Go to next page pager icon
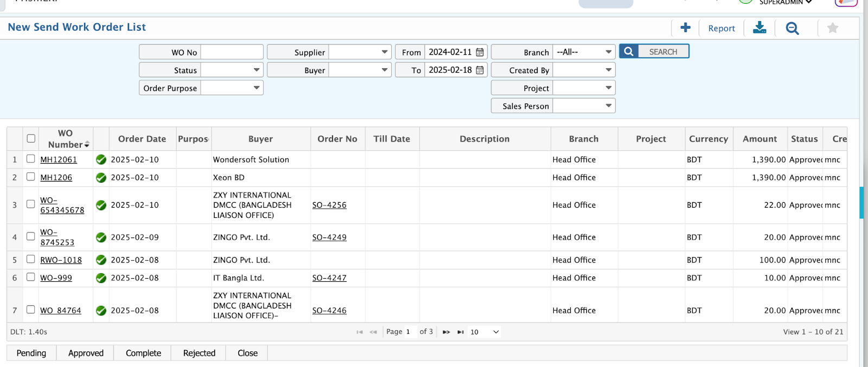 click(x=446, y=332)
